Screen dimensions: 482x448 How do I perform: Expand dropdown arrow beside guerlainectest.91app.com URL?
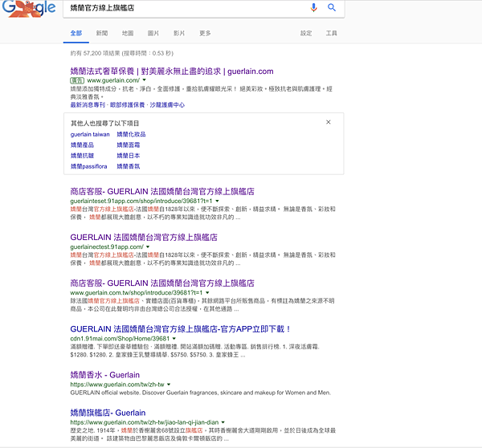coord(148,246)
